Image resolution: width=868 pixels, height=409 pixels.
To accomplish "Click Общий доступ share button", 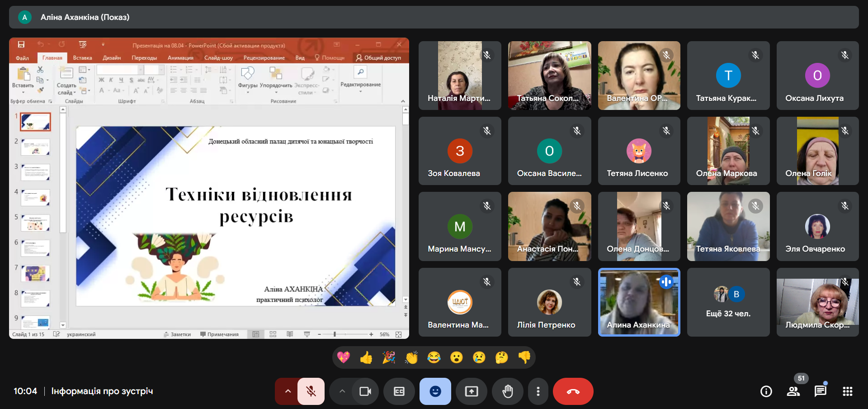I will (x=378, y=58).
